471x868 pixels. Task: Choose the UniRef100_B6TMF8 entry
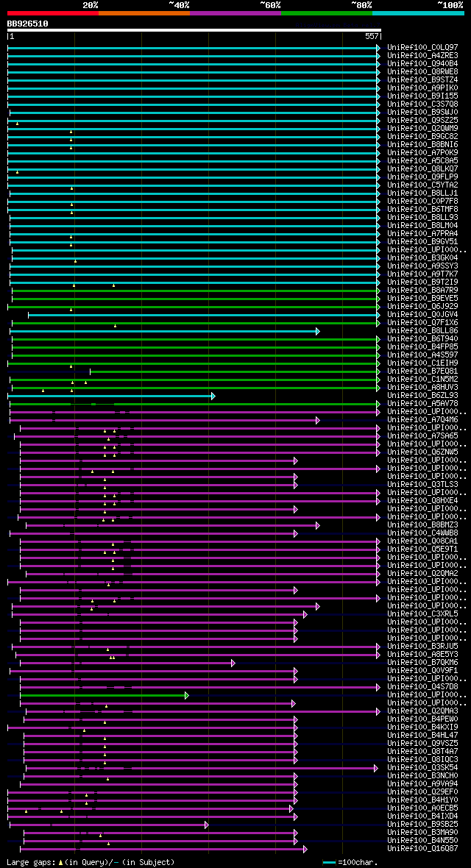(422, 209)
